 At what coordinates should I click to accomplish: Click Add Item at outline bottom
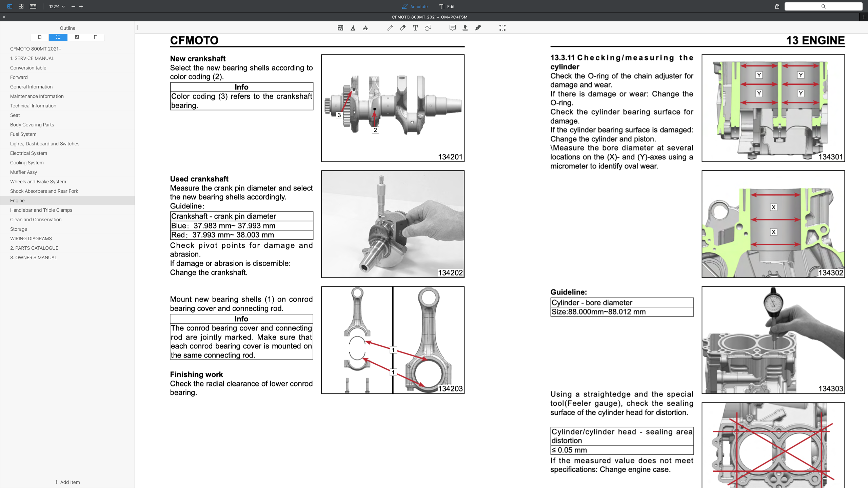(x=67, y=482)
